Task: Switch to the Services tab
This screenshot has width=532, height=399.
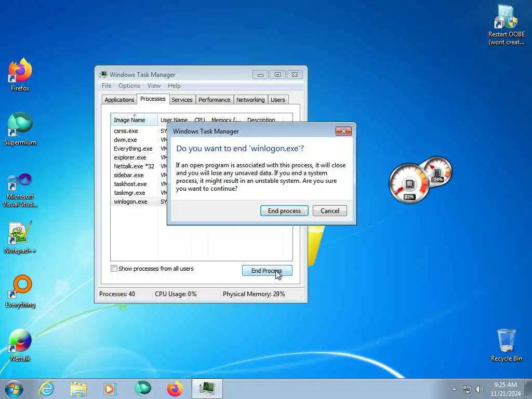Action: 182,100
